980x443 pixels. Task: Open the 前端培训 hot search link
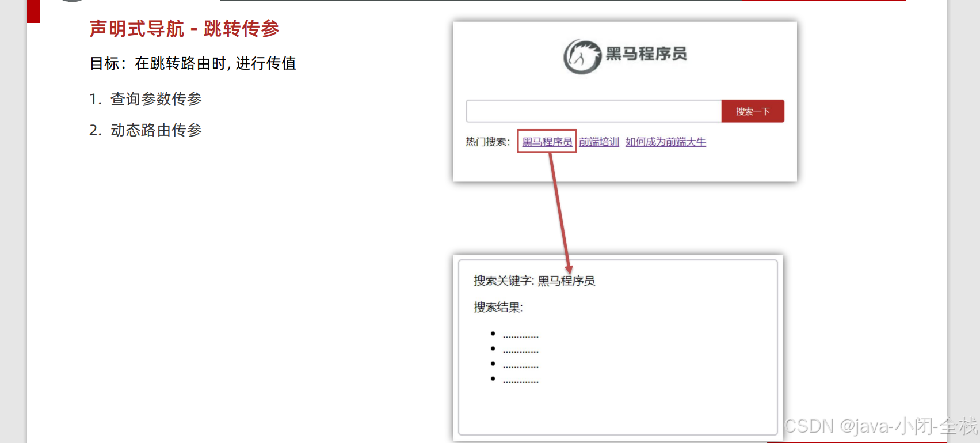[x=599, y=142]
